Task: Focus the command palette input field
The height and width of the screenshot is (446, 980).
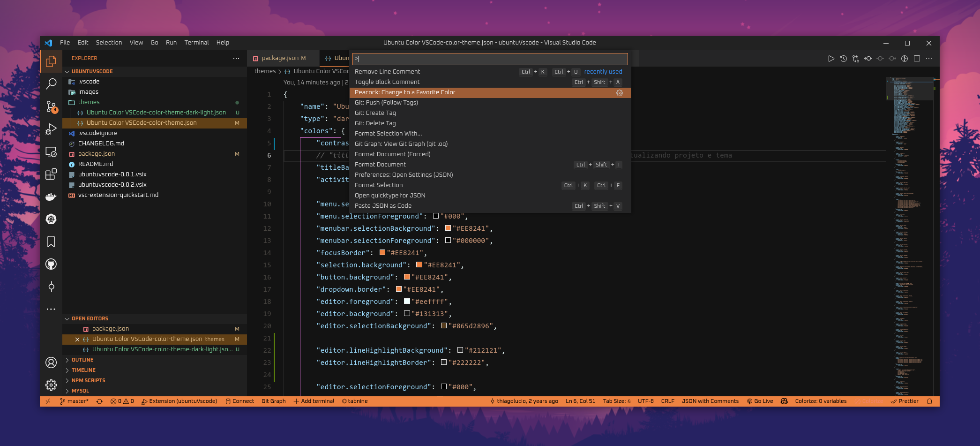Action: 490,59
